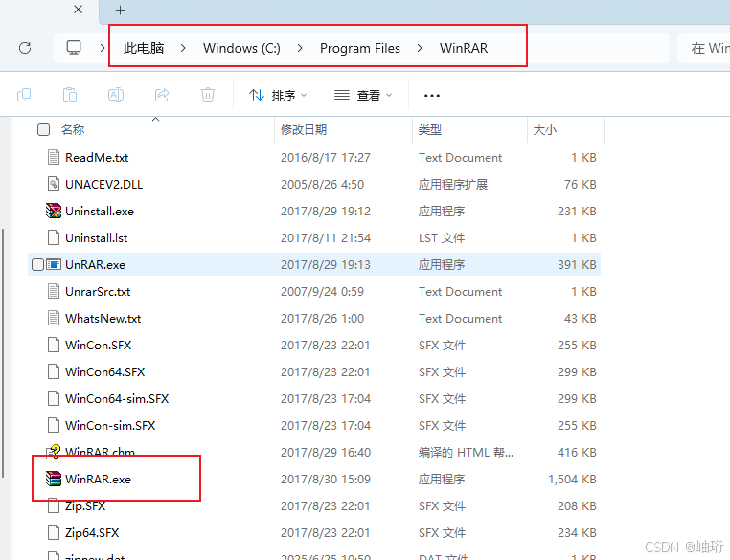Open the Sort (排序) dropdown
The image size is (730, 560).
278,96
